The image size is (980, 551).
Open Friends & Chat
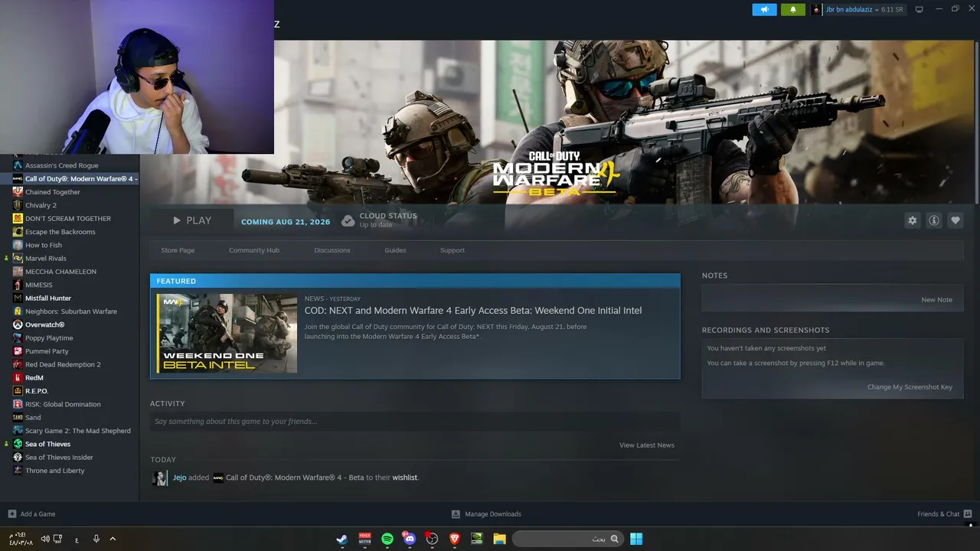945,514
